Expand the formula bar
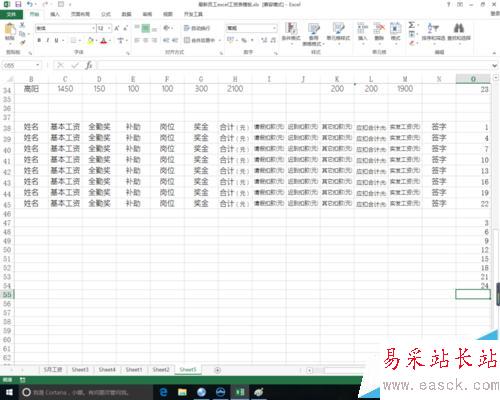 495,65
